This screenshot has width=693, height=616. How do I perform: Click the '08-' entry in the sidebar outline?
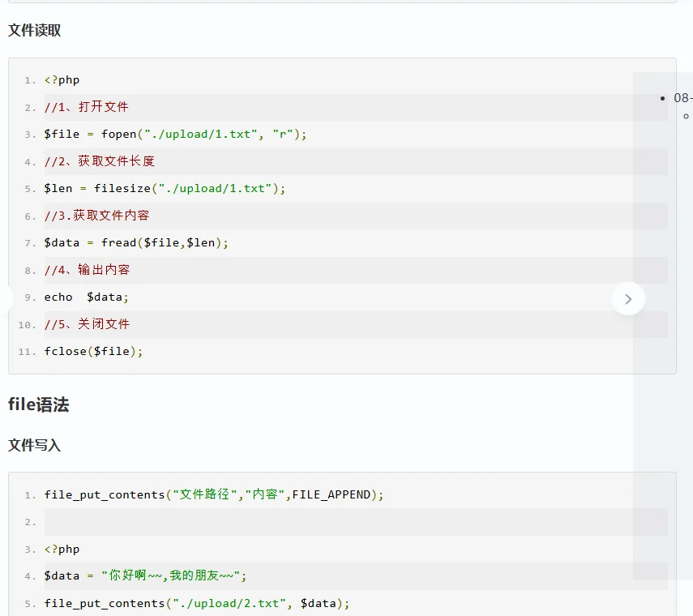(x=682, y=98)
